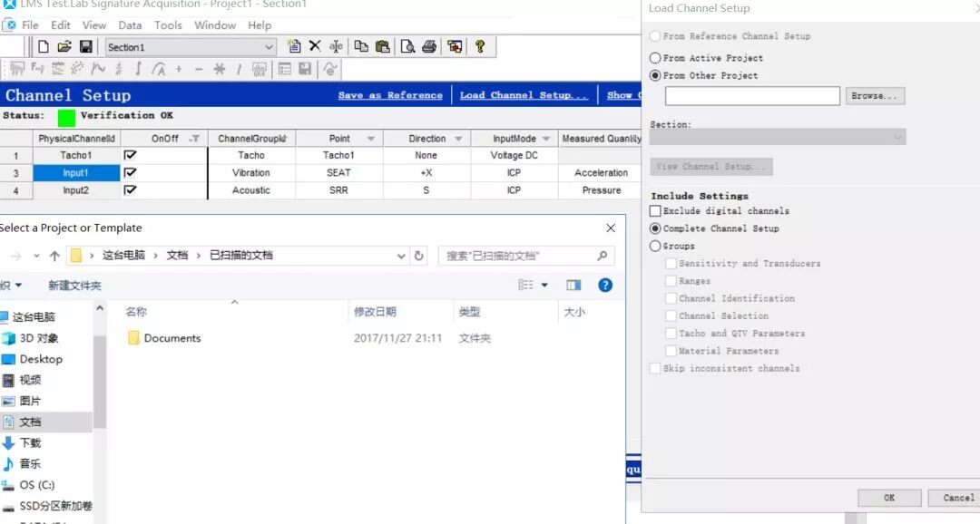Screen dimensions: 980x524
Task: Click the New section icon
Action: point(294,46)
